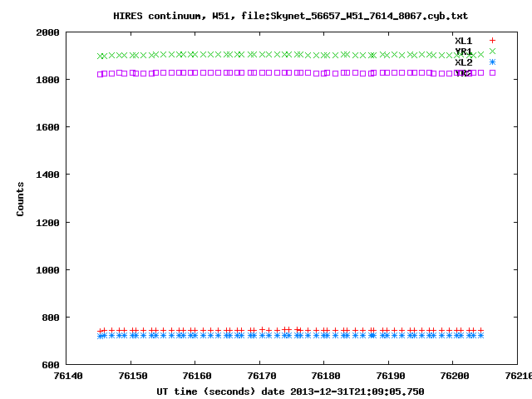This screenshot has width=532, height=399.
Task: Click the XL1 legend label
Action: coord(464,41)
